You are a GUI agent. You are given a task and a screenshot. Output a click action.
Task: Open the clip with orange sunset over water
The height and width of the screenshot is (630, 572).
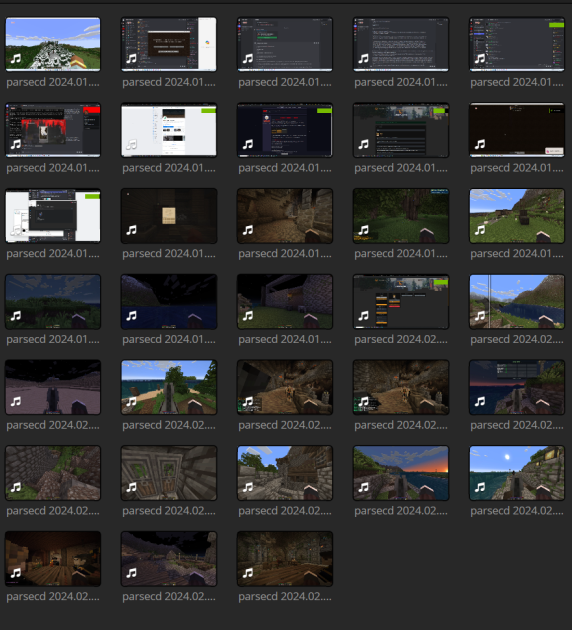click(x=401, y=472)
